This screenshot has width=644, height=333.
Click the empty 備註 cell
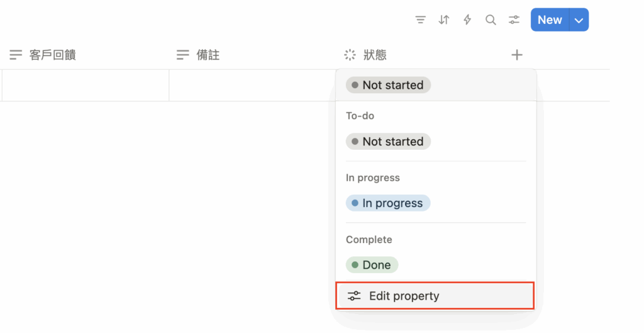[x=252, y=85]
